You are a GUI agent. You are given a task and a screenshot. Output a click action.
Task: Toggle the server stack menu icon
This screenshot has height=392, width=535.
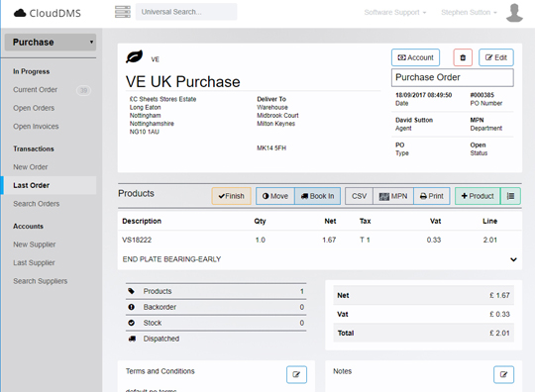123,12
